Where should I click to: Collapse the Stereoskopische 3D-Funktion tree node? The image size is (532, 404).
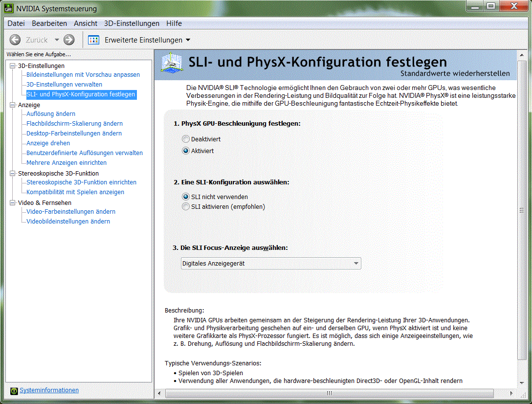coord(13,174)
